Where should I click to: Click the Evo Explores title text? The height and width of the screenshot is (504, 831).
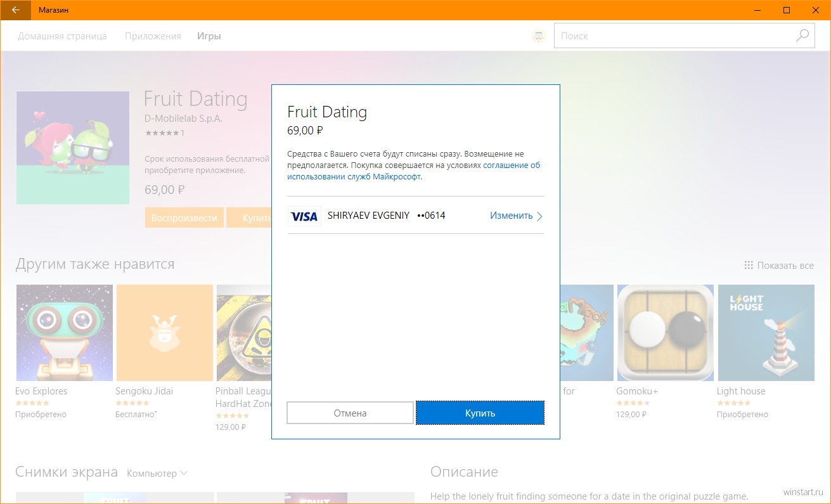(41, 391)
